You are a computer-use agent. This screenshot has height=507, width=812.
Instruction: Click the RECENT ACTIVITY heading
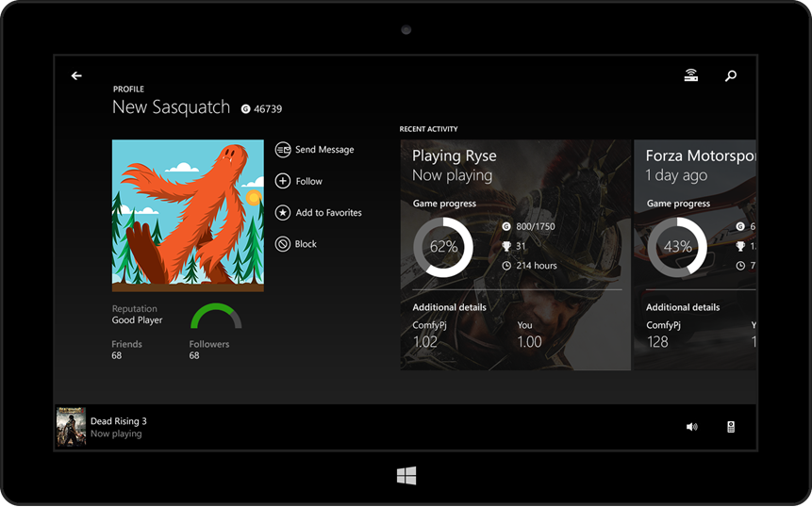pyautogui.click(x=429, y=129)
